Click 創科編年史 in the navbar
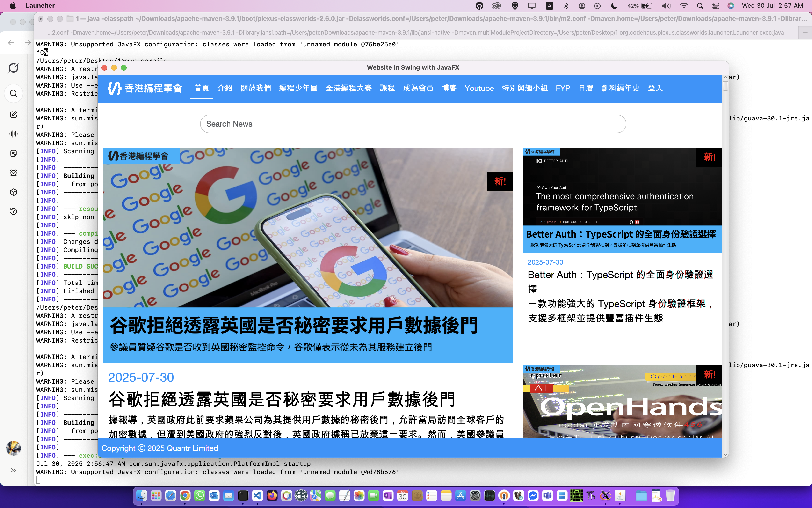The height and width of the screenshot is (508, 812). (620, 88)
